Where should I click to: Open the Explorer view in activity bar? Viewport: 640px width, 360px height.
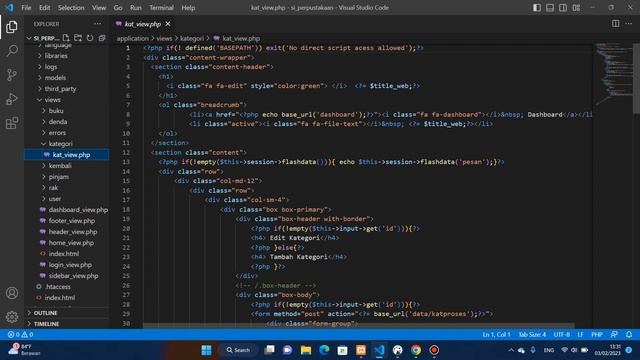pyautogui.click(x=12, y=27)
